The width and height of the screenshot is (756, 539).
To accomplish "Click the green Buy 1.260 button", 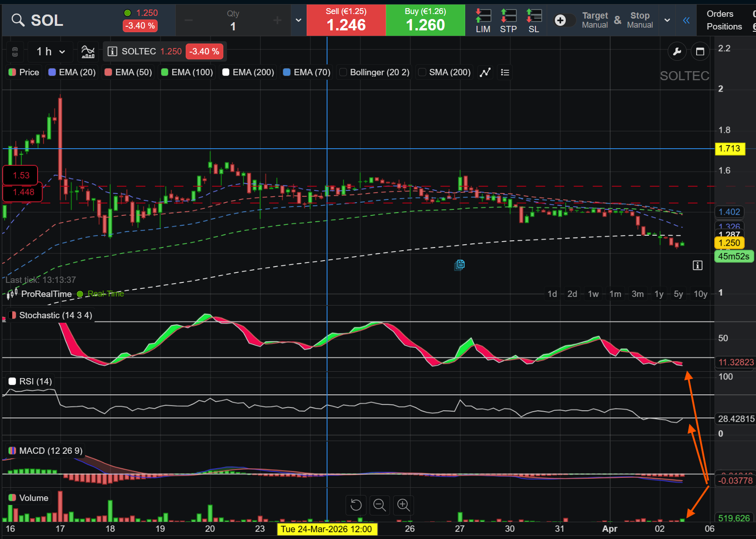I will tap(425, 20).
